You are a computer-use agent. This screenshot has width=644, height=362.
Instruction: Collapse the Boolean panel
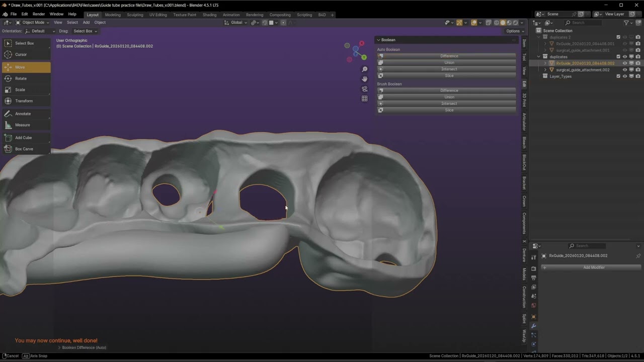point(379,40)
